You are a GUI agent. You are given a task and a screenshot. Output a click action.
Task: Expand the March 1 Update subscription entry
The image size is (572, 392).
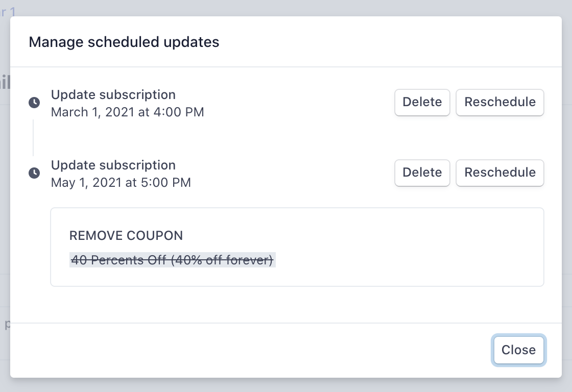[x=113, y=95]
